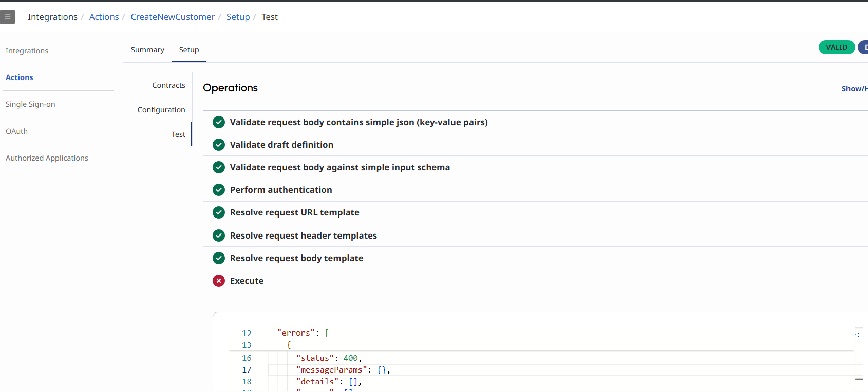Switch to the Summary tab
868x392 pixels.
(x=147, y=50)
